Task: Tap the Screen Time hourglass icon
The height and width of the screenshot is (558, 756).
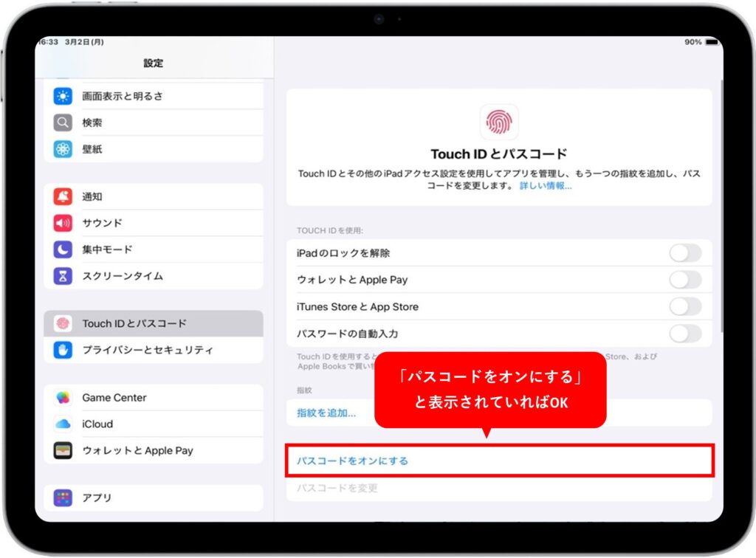Action: [x=63, y=276]
